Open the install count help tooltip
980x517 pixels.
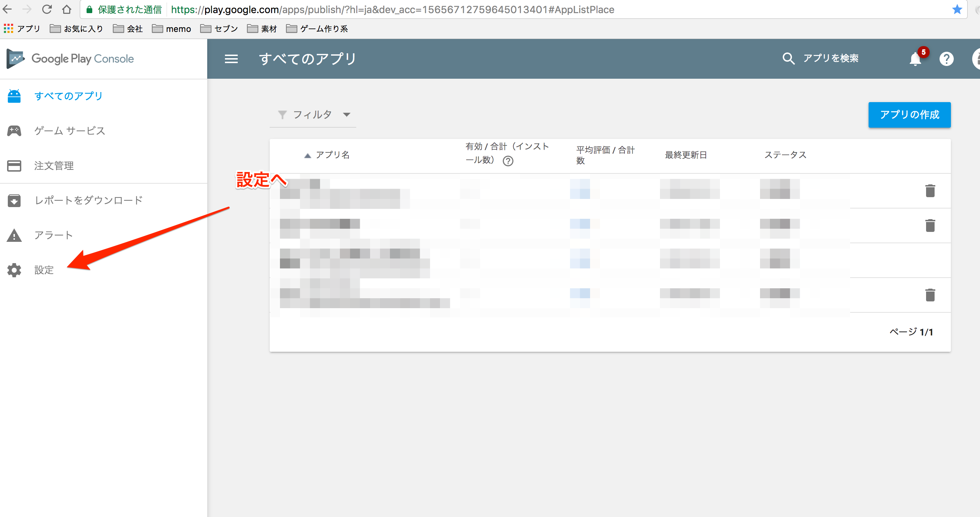pyautogui.click(x=508, y=161)
